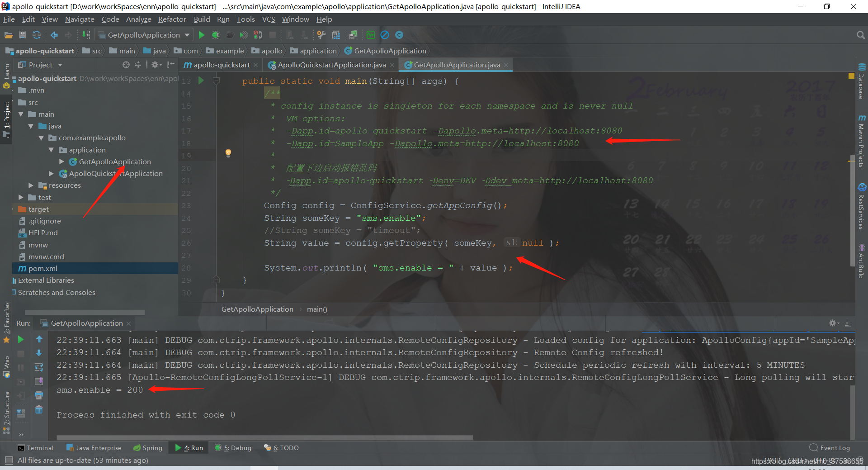Jump down the stack trace arrow

coord(39,353)
